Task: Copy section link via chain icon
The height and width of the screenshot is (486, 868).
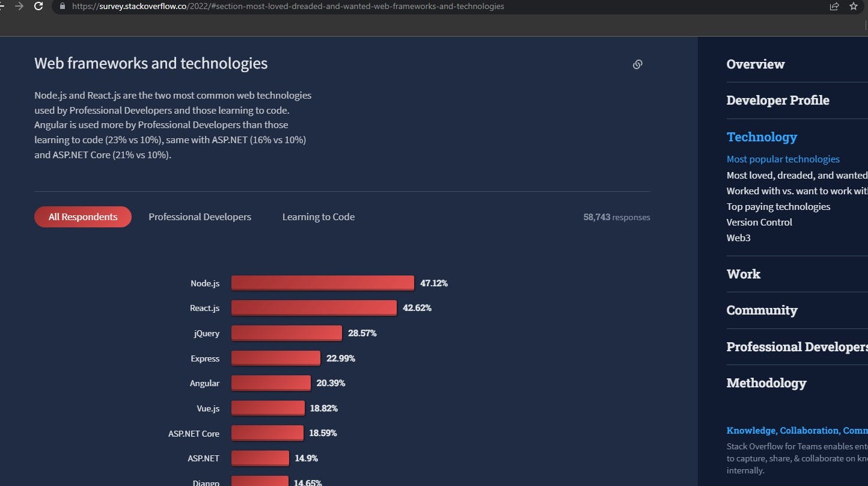Action: click(638, 64)
